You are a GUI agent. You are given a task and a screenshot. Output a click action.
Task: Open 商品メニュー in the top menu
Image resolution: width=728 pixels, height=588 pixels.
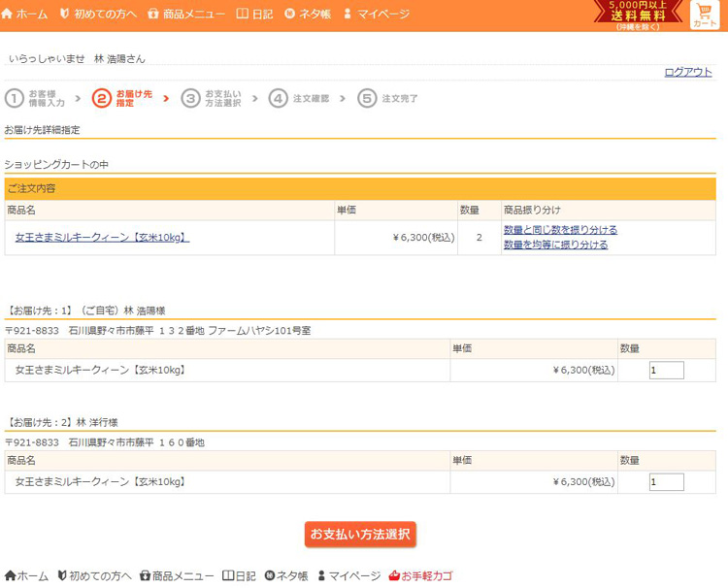pos(194,14)
